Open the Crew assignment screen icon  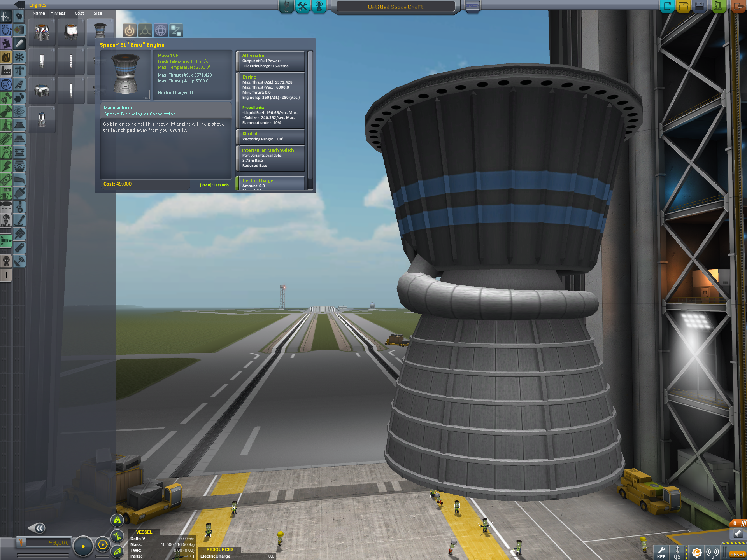point(319,7)
